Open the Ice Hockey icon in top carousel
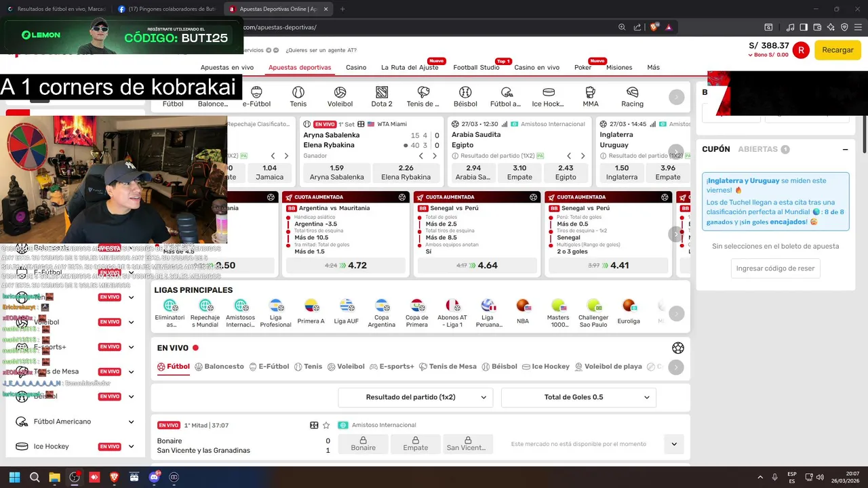The image size is (868, 488). [549, 97]
